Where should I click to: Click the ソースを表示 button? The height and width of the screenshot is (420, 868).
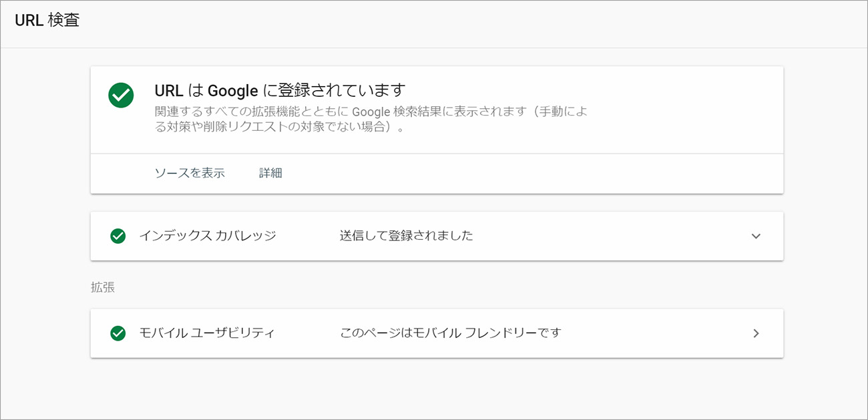pyautogui.click(x=190, y=173)
